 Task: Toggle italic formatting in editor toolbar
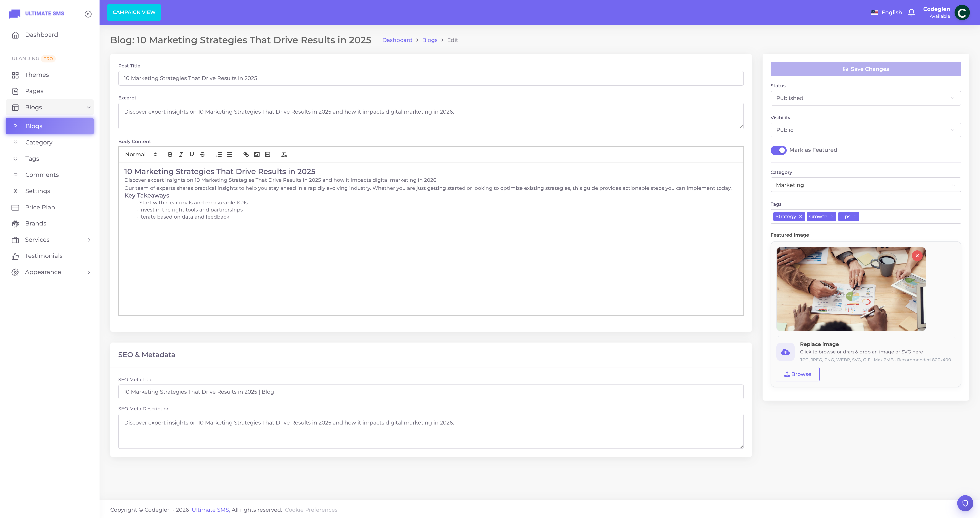[x=181, y=154]
